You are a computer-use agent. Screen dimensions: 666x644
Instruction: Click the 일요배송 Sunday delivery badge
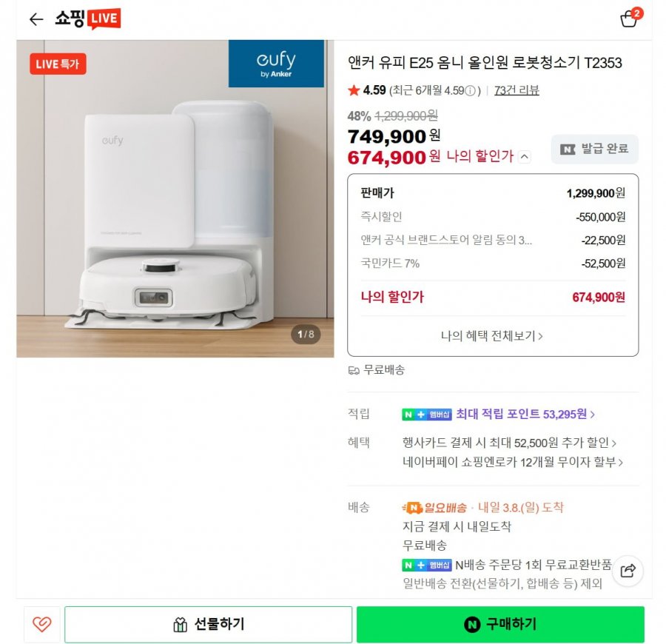point(433,506)
